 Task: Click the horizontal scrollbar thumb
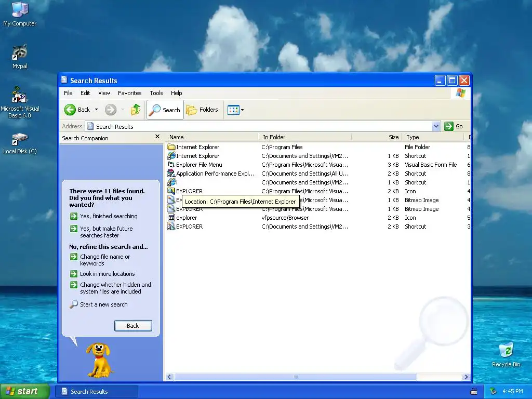(295, 377)
